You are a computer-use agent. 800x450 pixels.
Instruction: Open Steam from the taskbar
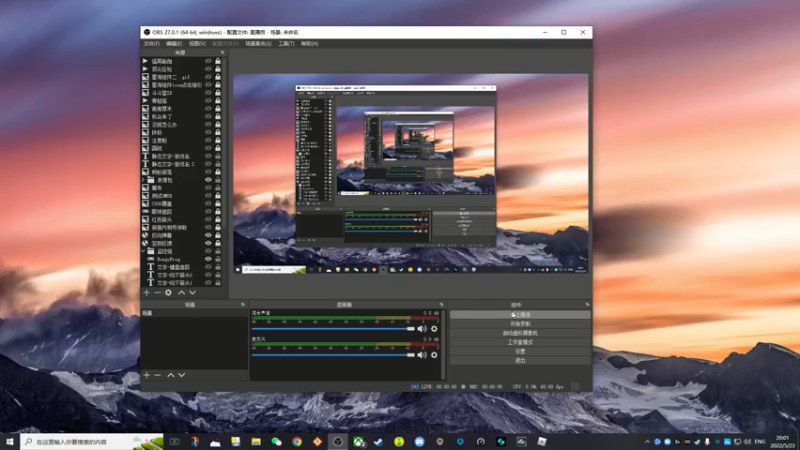[379, 442]
